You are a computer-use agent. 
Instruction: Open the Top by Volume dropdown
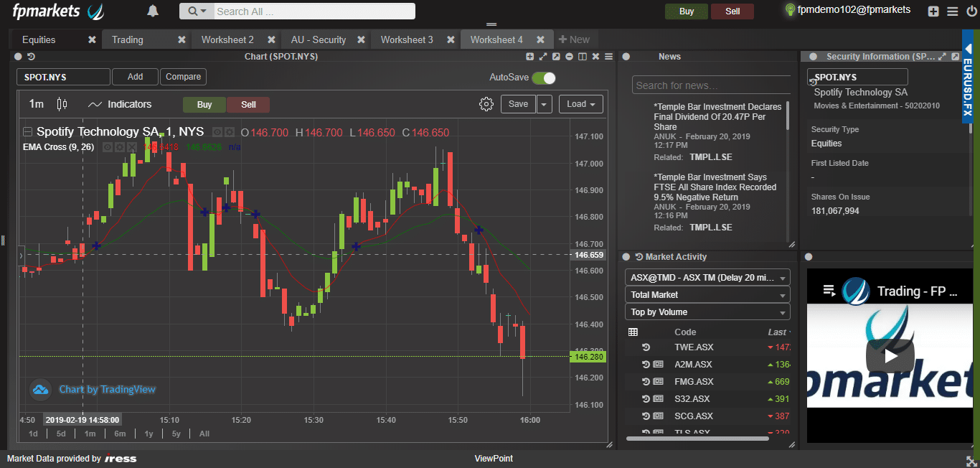(x=707, y=312)
